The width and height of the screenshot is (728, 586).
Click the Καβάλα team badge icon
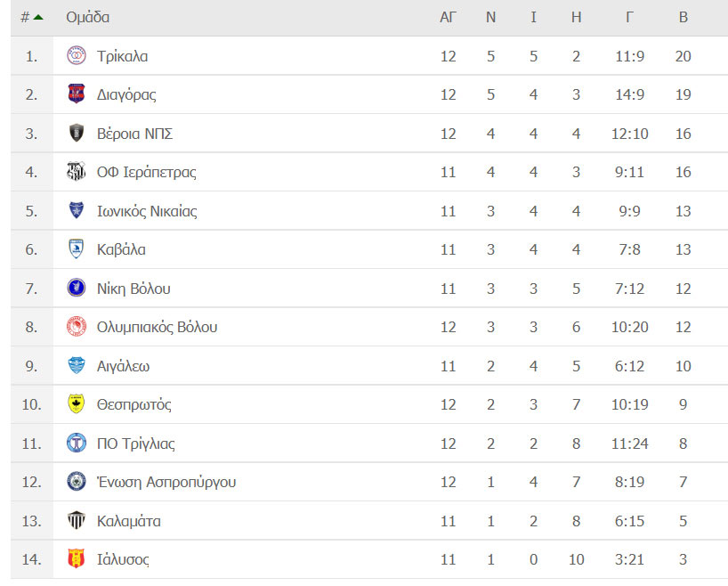coord(77,249)
